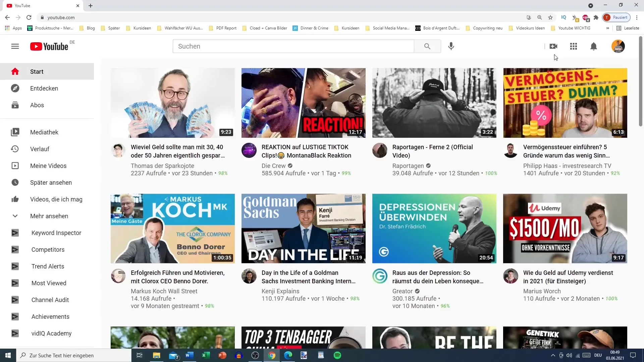Open Chrome extensions puzzle icon
The height and width of the screenshot is (362, 644).
pyautogui.click(x=596, y=17)
